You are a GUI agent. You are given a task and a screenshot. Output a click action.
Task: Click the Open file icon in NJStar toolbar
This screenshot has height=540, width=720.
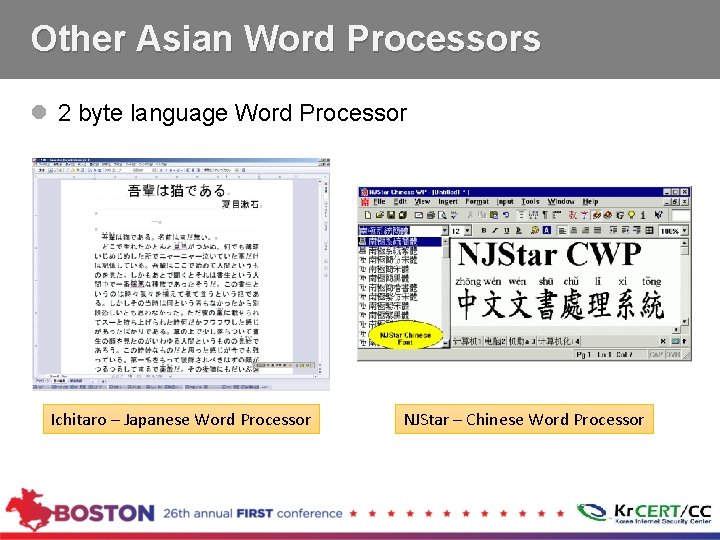pyautogui.click(x=380, y=215)
